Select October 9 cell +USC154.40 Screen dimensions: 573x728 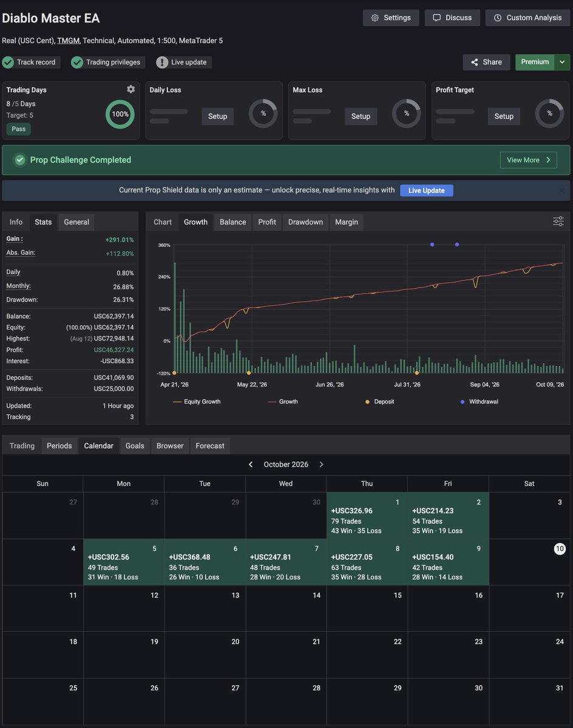(448, 562)
